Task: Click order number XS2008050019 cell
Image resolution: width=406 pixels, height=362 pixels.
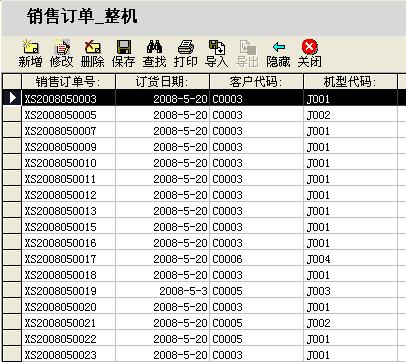Action: [68, 291]
